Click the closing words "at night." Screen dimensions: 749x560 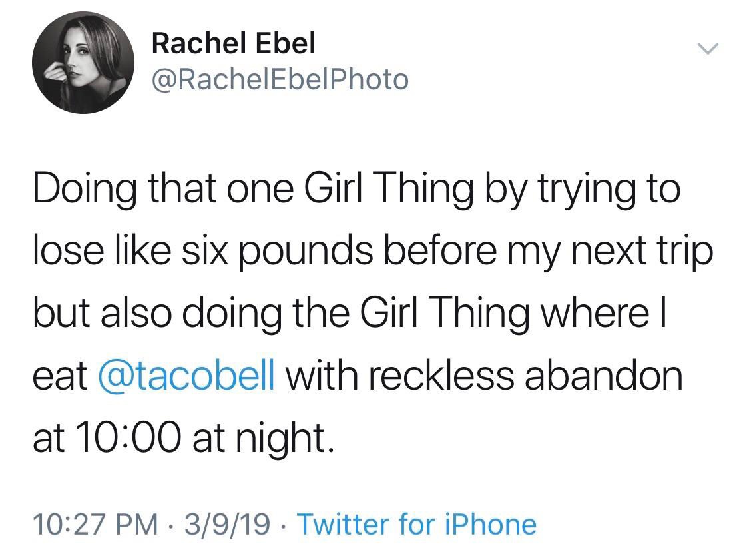click(262, 437)
